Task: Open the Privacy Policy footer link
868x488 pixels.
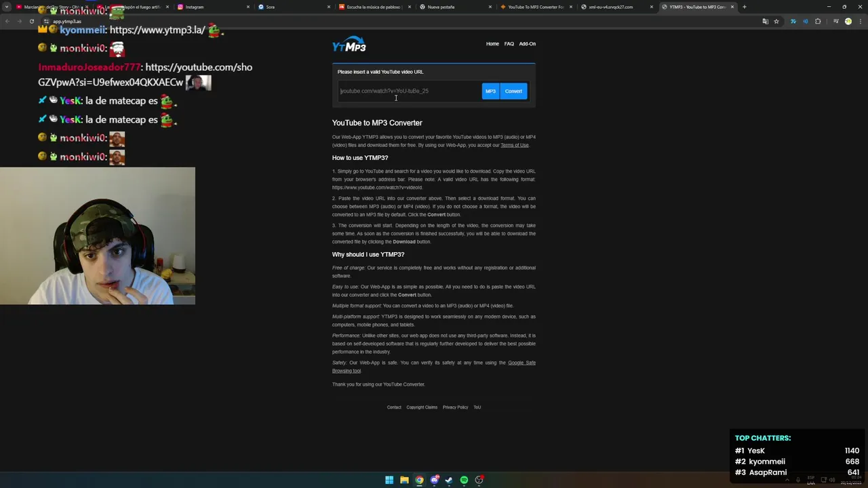Action: coord(455,407)
